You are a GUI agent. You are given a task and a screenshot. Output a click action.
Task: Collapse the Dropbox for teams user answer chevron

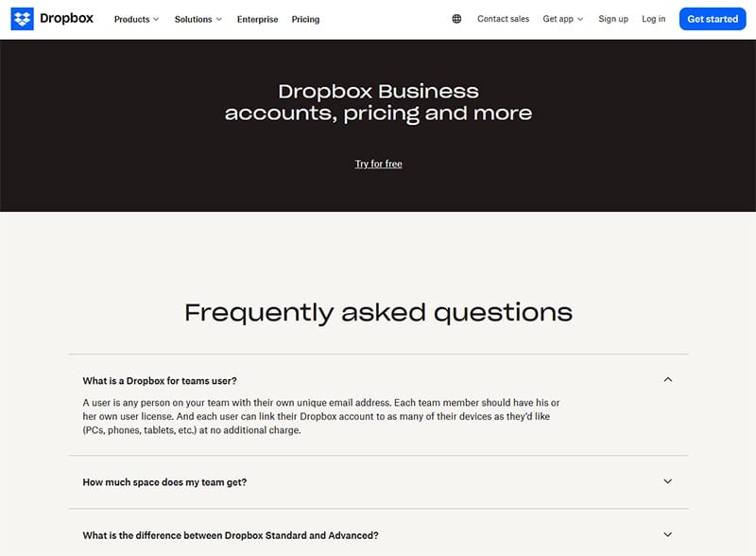[x=668, y=380]
